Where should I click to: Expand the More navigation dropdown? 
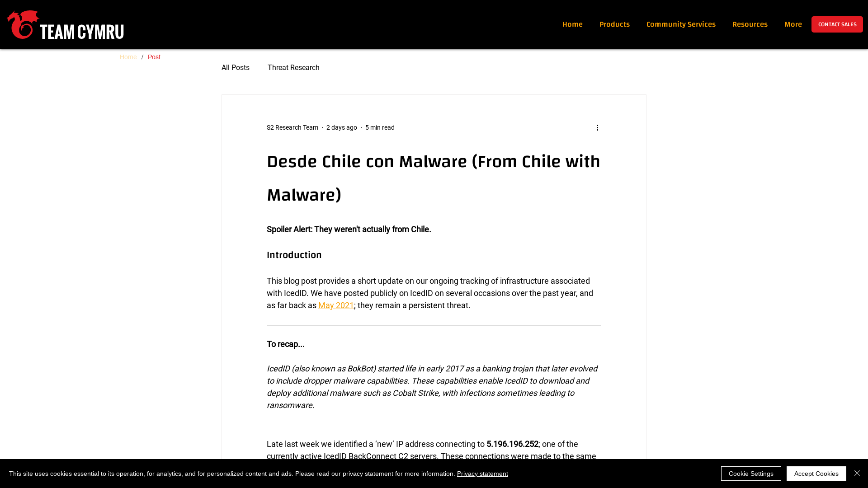pos(793,24)
